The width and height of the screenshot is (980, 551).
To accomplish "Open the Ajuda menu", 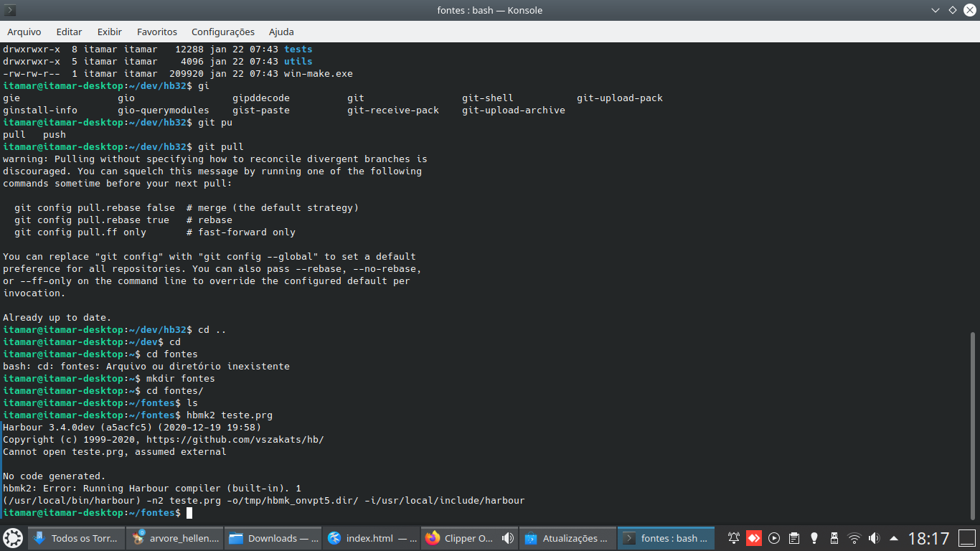I will click(281, 32).
